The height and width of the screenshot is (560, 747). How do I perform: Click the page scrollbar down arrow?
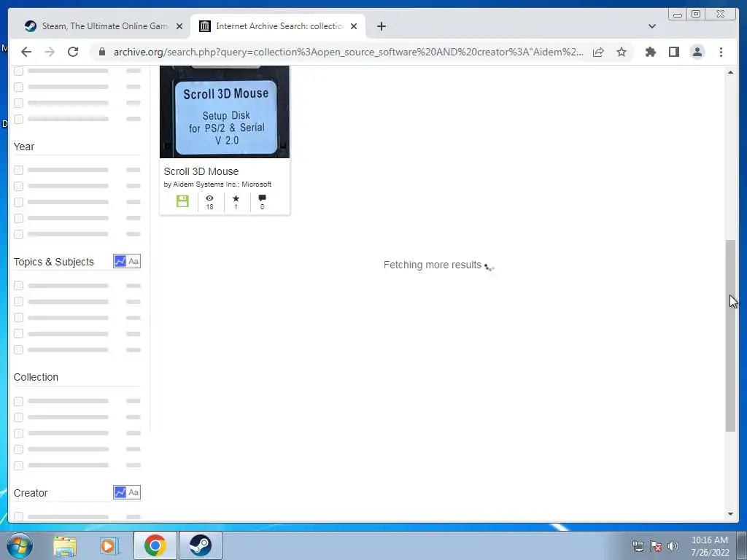click(730, 514)
